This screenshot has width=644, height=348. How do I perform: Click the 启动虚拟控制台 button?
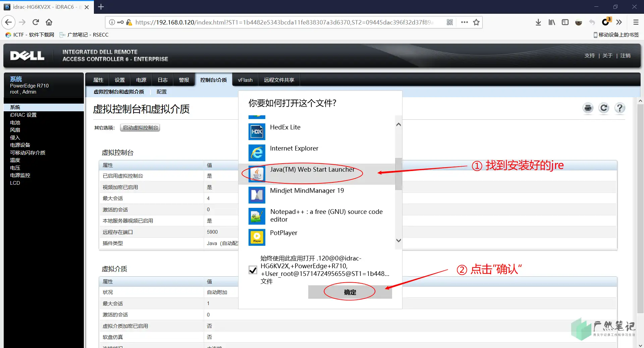point(140,128)
